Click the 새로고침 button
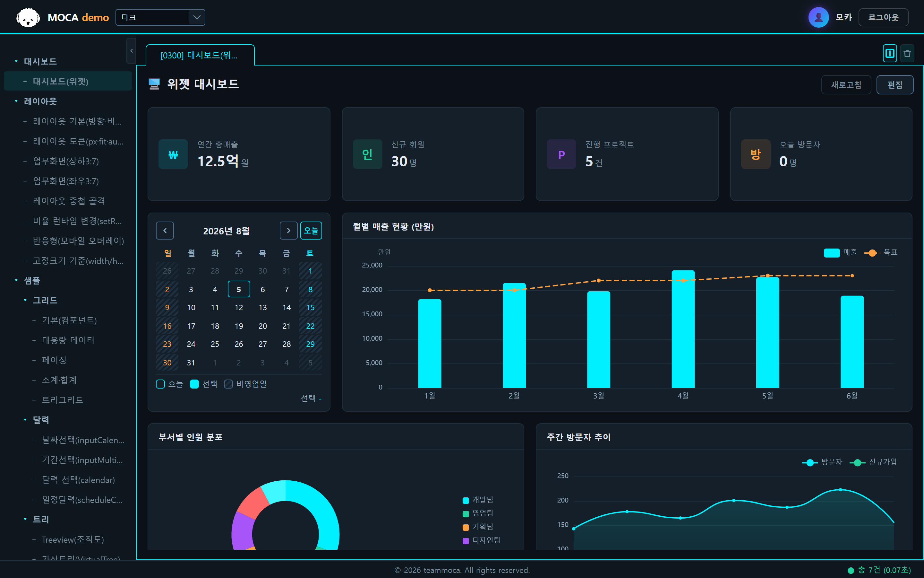 pos(846,84)
